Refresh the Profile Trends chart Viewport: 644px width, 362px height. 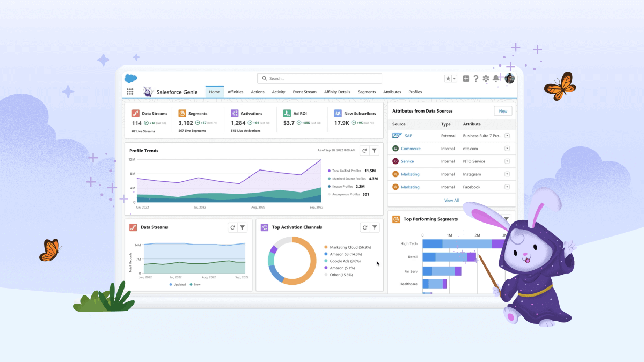(x=364, y=151)
